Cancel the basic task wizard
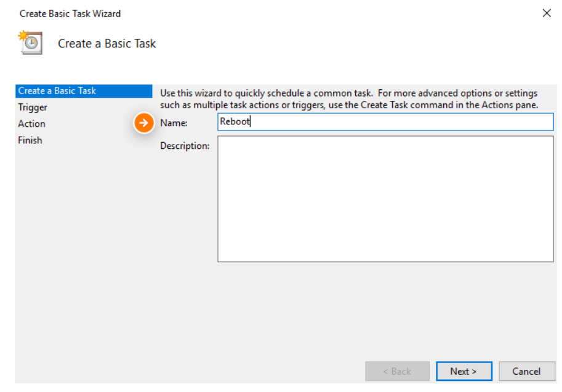 coord(526,371)
